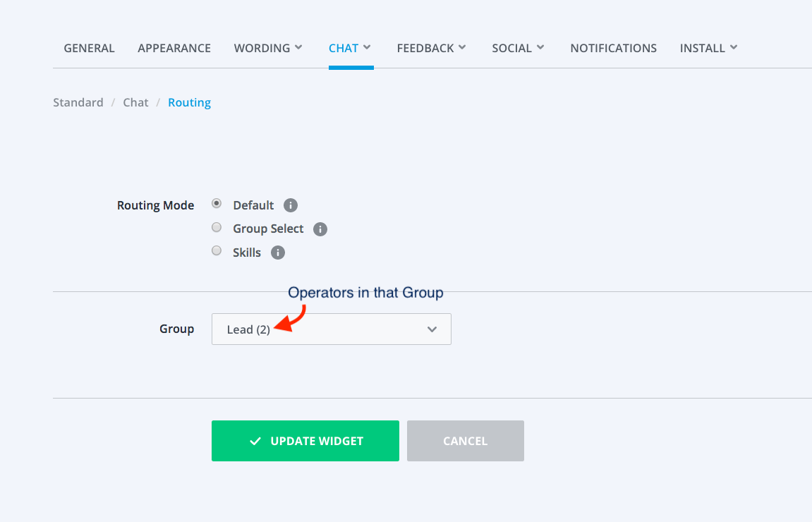This screenshot has width=812, height=522.
Task: Click the dropdown arrow inside the Group selector
Action: point(432,329)
